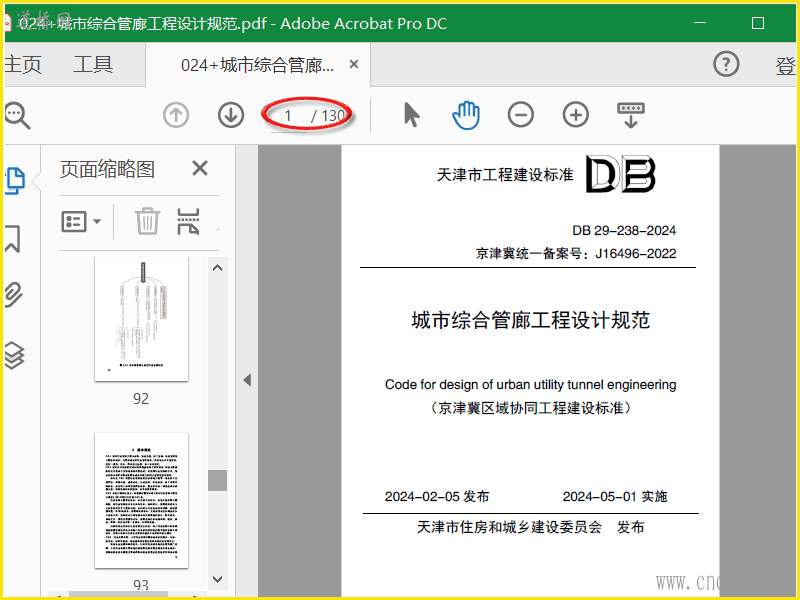Click the （京津冀区域协同工程建设标准） subtitle

(x=531, y=408)
